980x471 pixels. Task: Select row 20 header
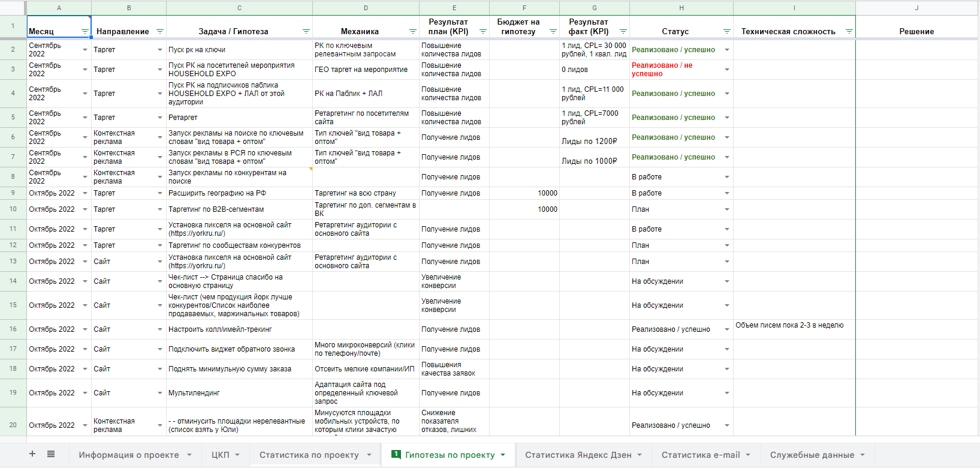(13, 425)
